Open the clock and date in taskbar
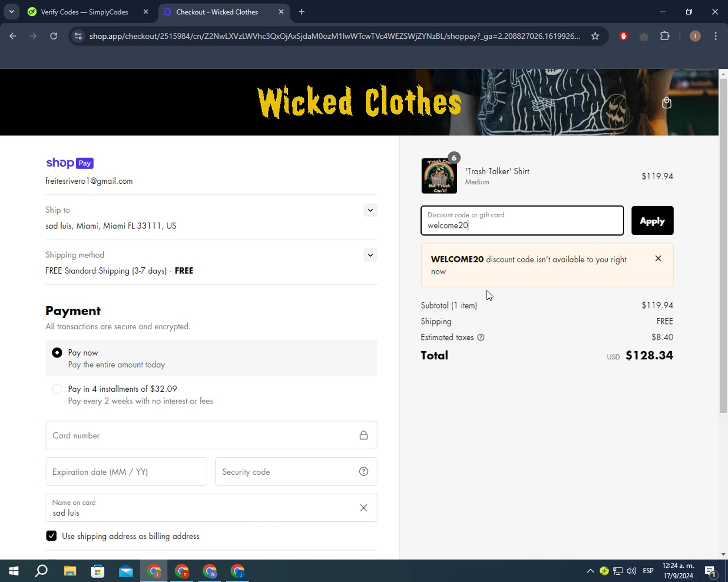The image size is (728, 582). [678, 571]
